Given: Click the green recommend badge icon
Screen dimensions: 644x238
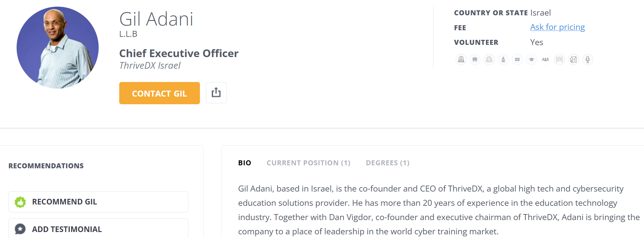Looking at the screenshot, I should tap(20, 202).
